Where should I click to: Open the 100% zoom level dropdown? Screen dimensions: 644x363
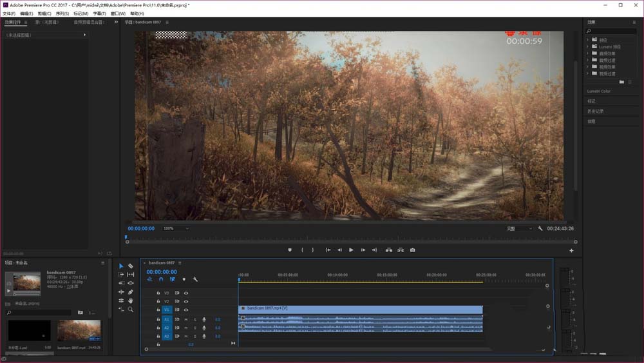click(176, 228)
